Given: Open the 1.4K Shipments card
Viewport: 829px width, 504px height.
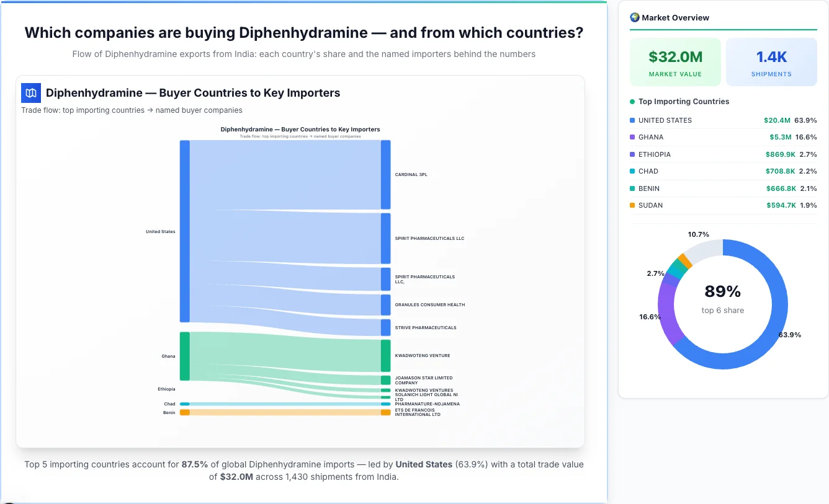Looking at the screenshot, I should (771, 61).
